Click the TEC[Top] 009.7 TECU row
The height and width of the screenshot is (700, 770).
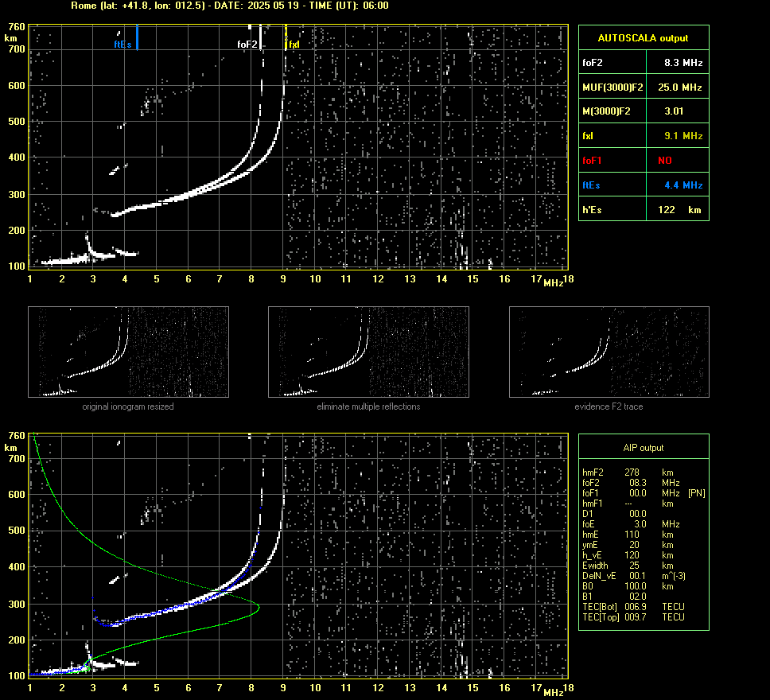click(x=633, y=617)
